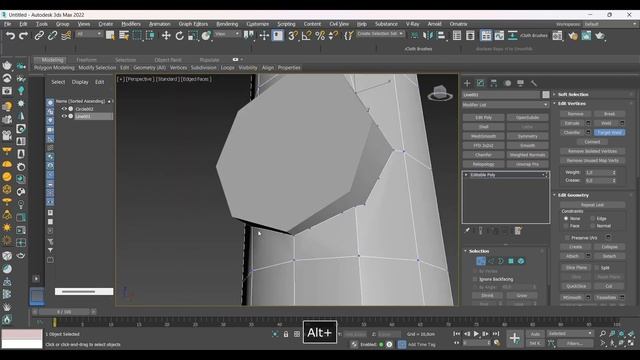Screen dimensions: 640x360
Task: Toggle visibility eye of Line001
Action: pos(64,116)
